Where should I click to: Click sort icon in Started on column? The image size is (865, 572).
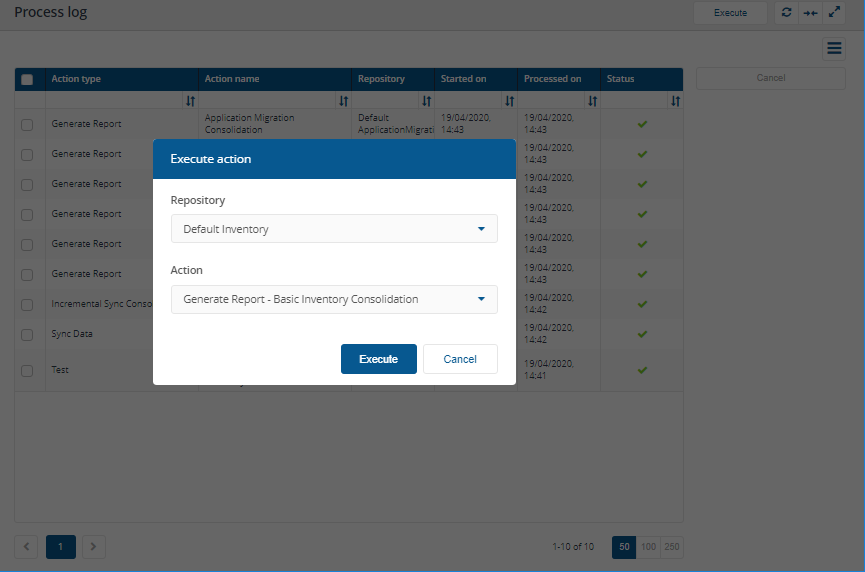coord(509,101)
